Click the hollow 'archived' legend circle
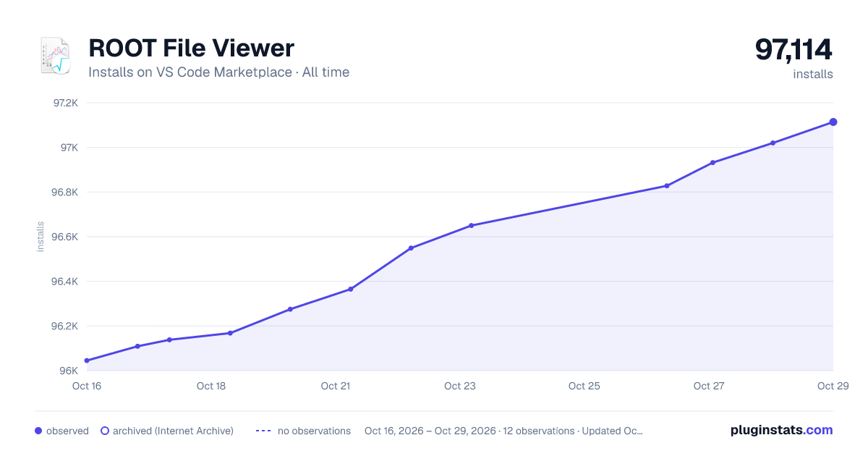 tap(105, 431)
